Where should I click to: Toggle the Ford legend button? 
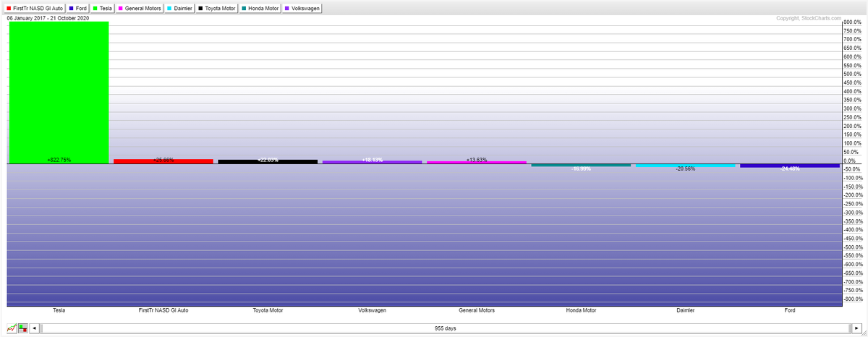[79, 8]
